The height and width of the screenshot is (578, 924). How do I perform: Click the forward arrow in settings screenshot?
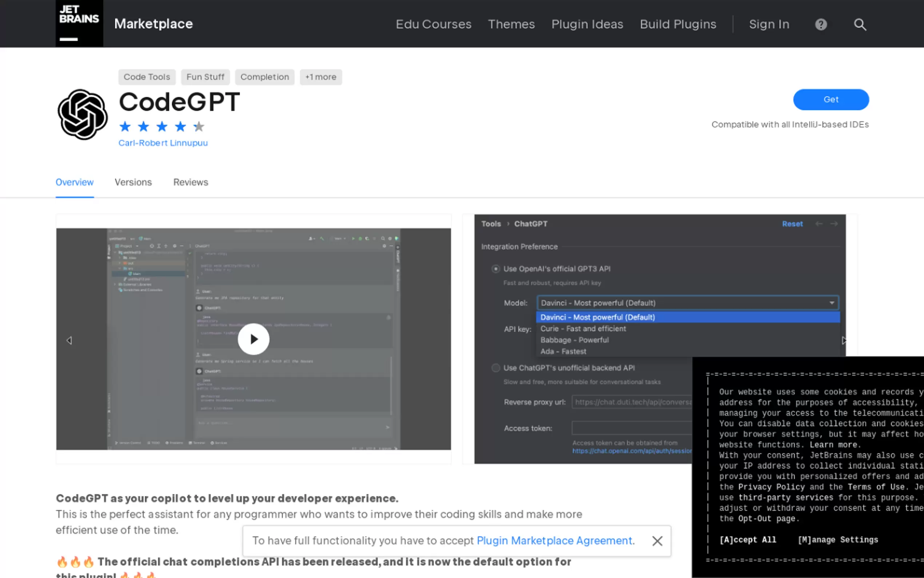[834, 224]
